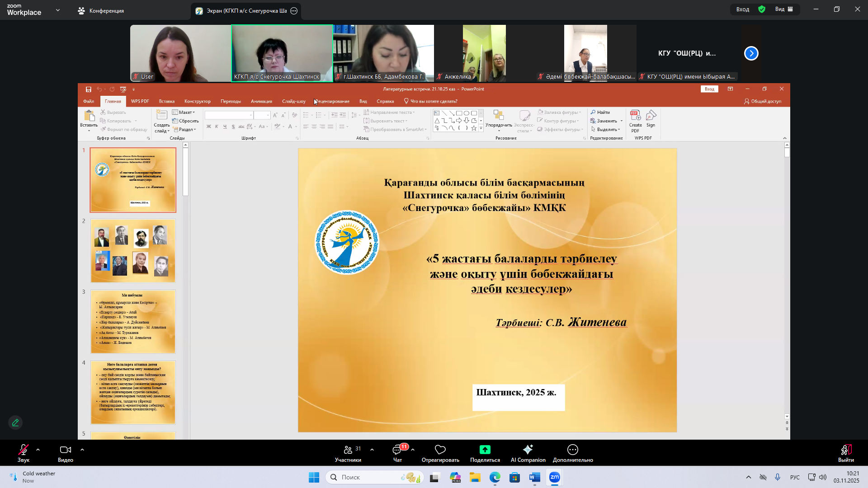
Task: Open Дополнительно more options
Action: click(x=572, y=450)
